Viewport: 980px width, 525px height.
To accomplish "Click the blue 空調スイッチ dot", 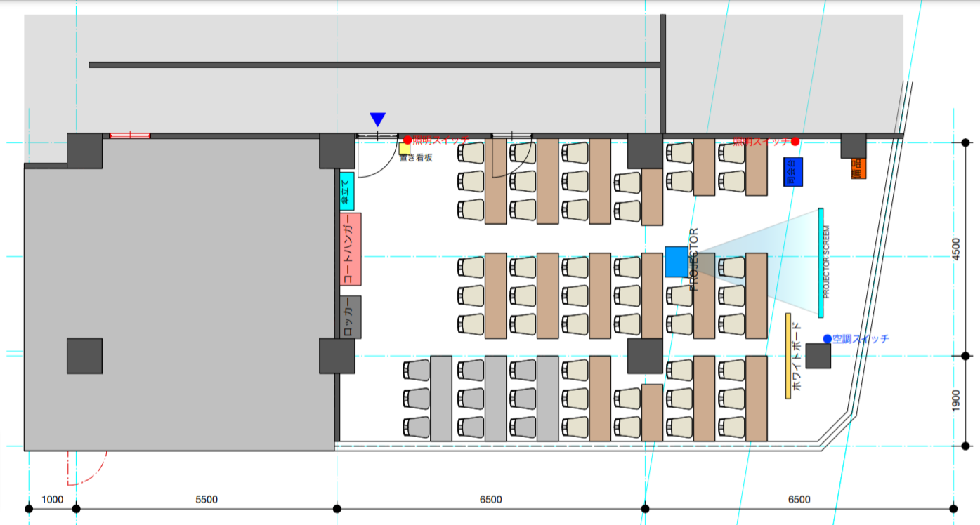I will 827,338.
